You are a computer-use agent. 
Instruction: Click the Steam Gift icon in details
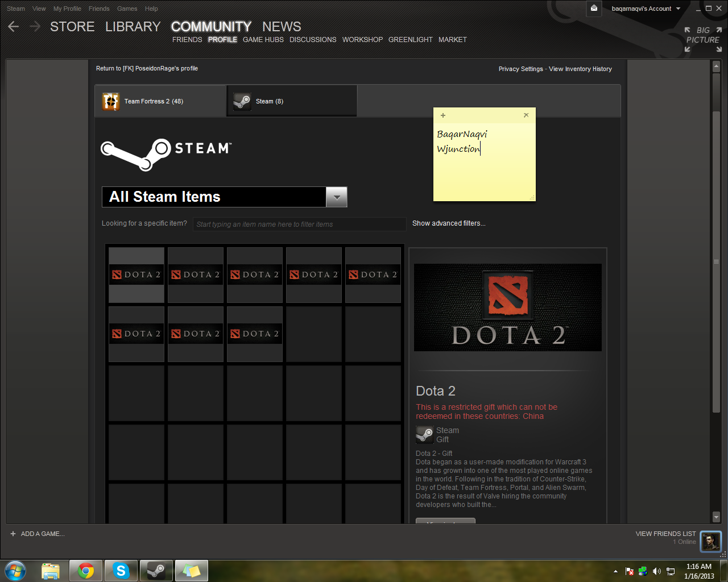click(424, 435)
